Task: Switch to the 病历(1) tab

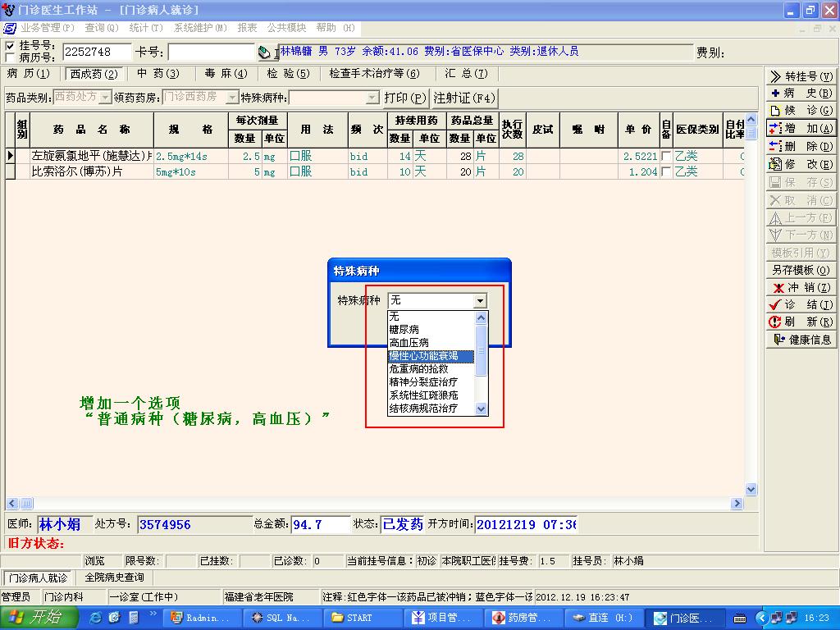Action: click(29, 73)
